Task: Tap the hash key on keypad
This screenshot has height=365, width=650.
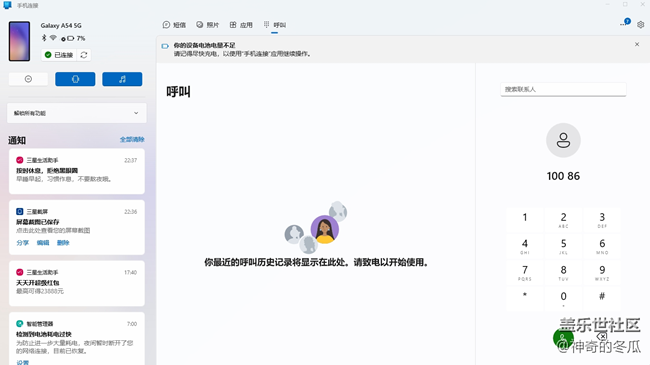Action: tap(602, 298)
